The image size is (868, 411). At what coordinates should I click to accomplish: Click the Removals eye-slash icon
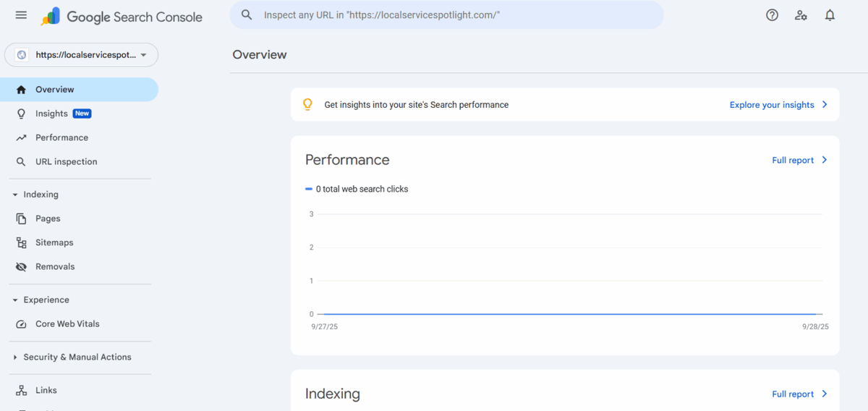tap(22, 267)
